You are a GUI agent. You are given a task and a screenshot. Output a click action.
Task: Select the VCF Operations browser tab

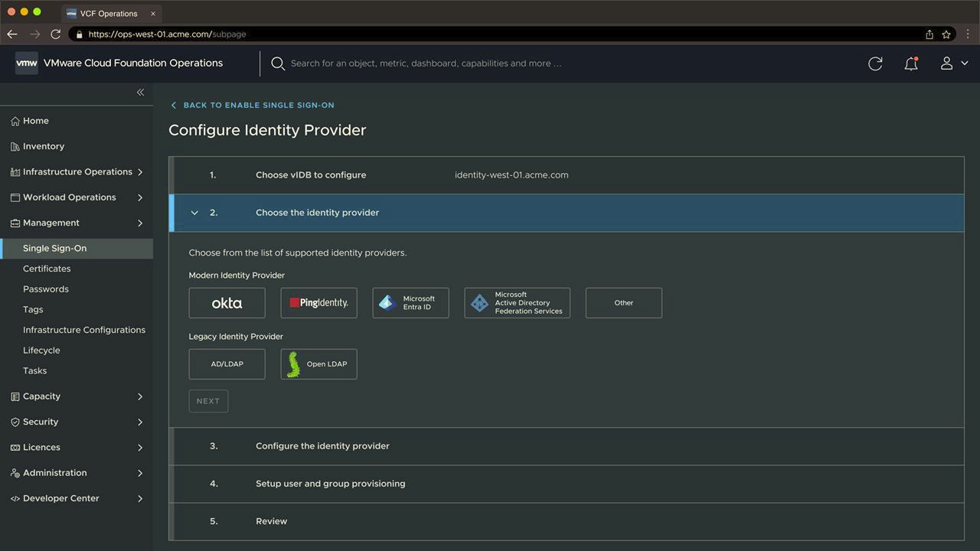(111, 14)
